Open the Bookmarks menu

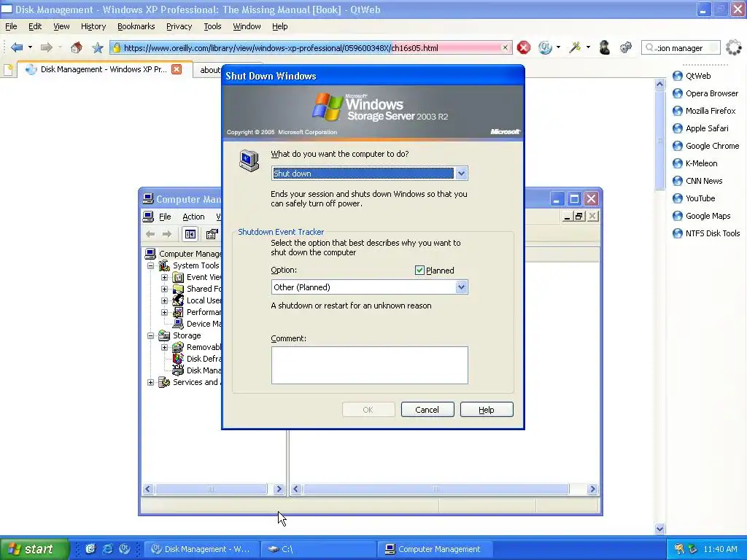coord(136,27)
